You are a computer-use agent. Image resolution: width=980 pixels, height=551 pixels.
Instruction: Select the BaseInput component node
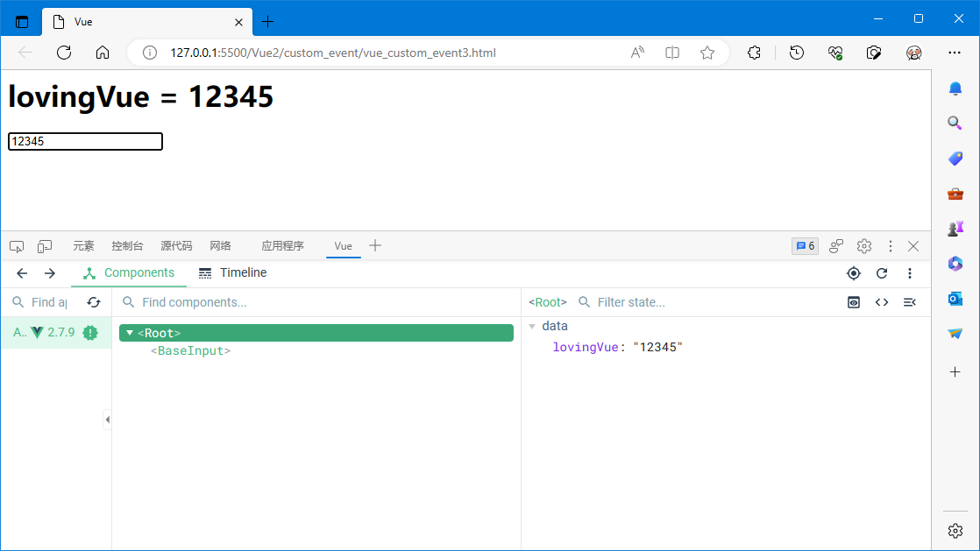coord(190,351)
